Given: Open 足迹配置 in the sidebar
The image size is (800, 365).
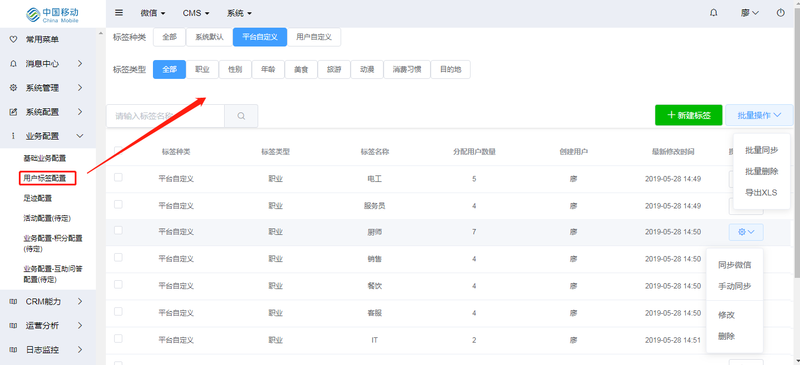Looking at the screenshot, I should point(37,198).
